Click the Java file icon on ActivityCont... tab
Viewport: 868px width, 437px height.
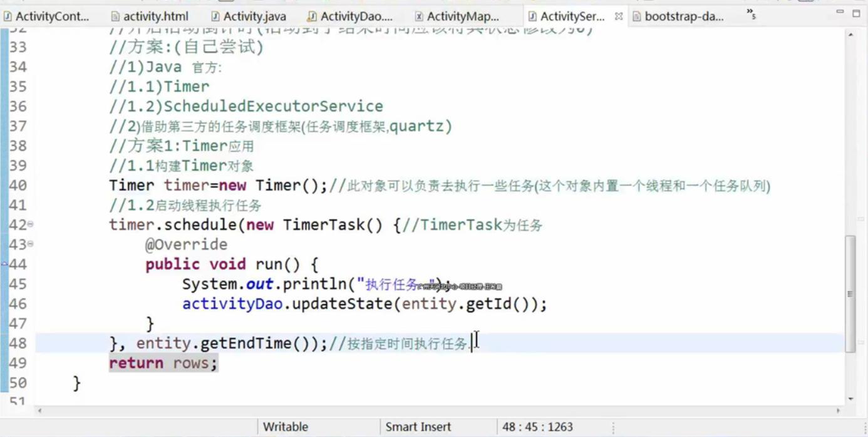[x=8, y=17]
